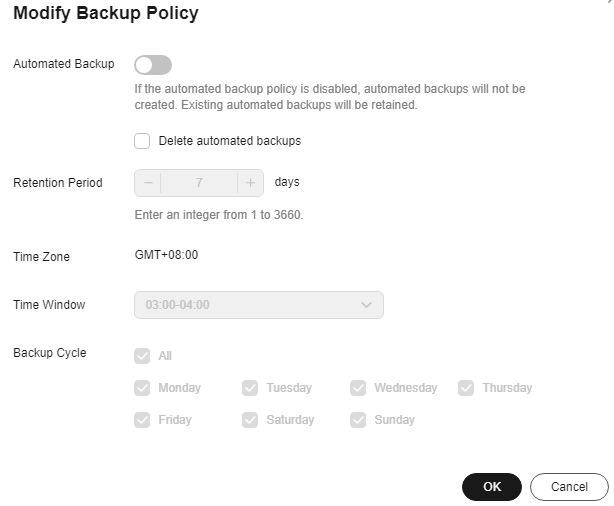This screenshot has height=506, width=614.
Task: Check the Delete automated backups box
Action: (142, 141)
